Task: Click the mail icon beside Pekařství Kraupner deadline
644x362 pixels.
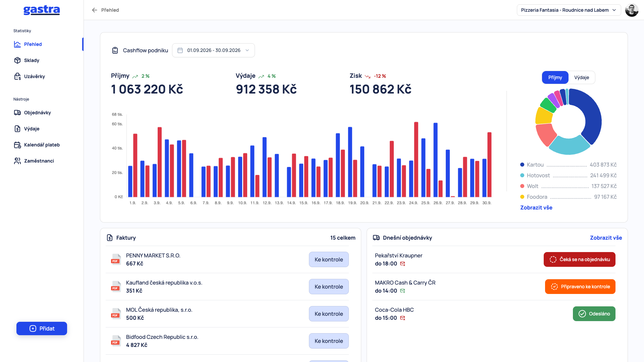Action: (402, 264)
